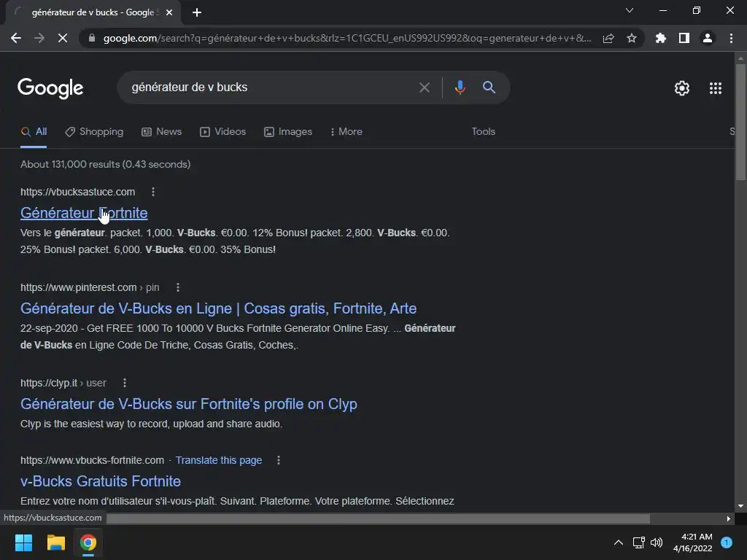
Task: Open options for the vbucksastuce.com result
Action: point(153,192)
